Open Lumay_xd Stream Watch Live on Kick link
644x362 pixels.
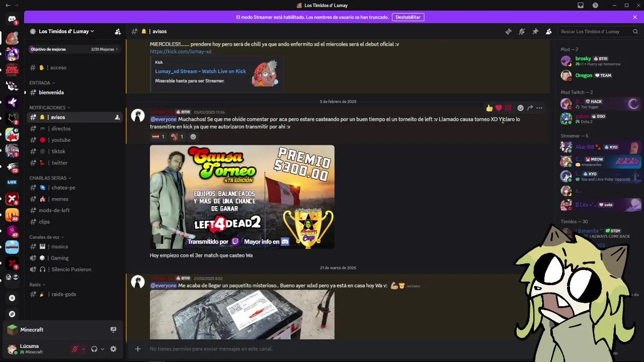coord(200,71)
